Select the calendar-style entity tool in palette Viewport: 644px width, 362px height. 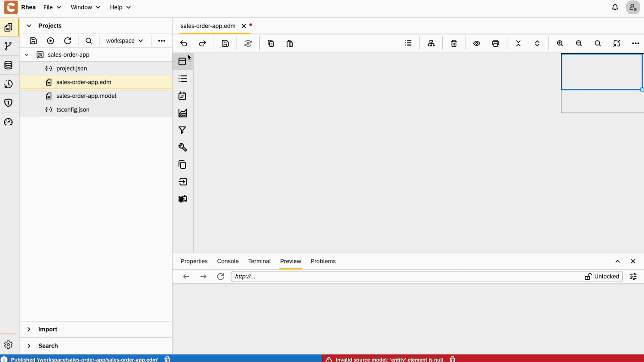point(182,96)
